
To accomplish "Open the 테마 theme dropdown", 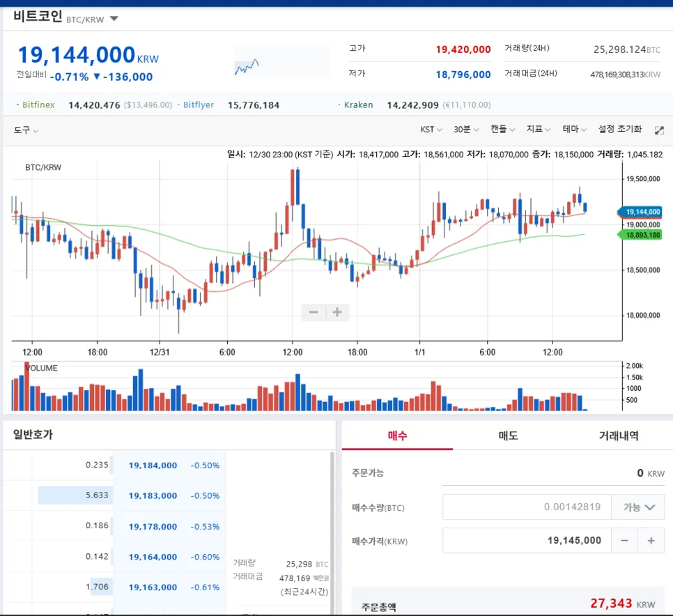I will coord(574,129).
